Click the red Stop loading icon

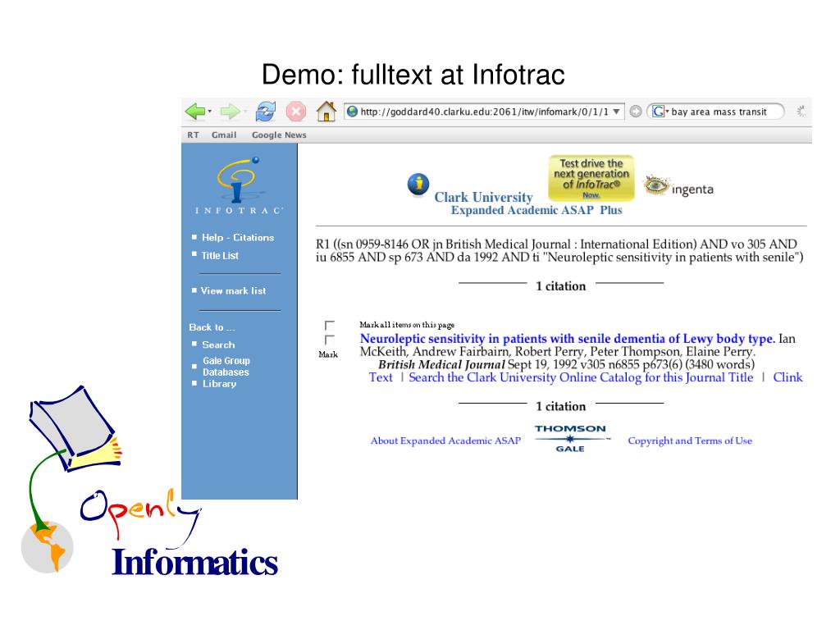[x=295, y=112]
